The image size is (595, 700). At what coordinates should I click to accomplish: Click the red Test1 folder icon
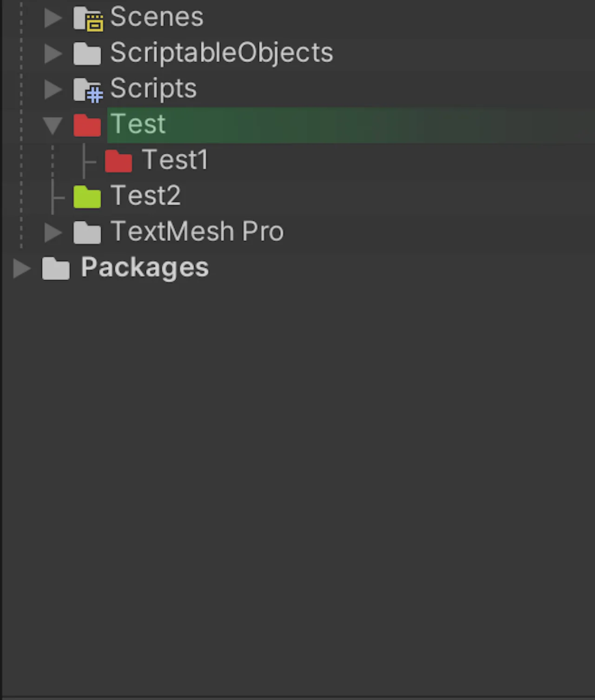coord(119,161)
